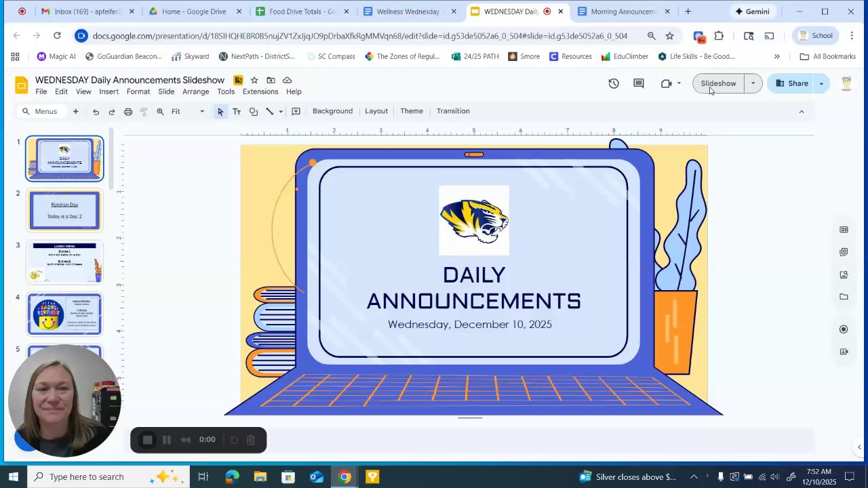Click the video camera meeting icon

point(666,83)
